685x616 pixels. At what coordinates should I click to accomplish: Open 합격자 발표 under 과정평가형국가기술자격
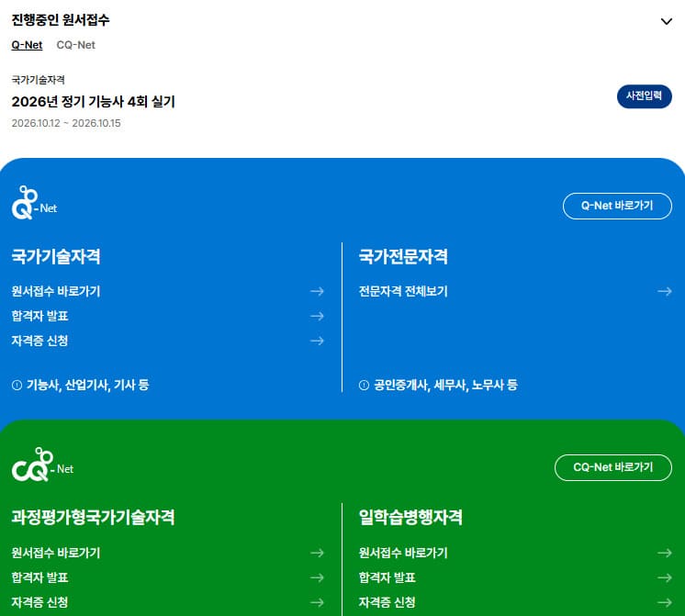(x=39, y=577)
